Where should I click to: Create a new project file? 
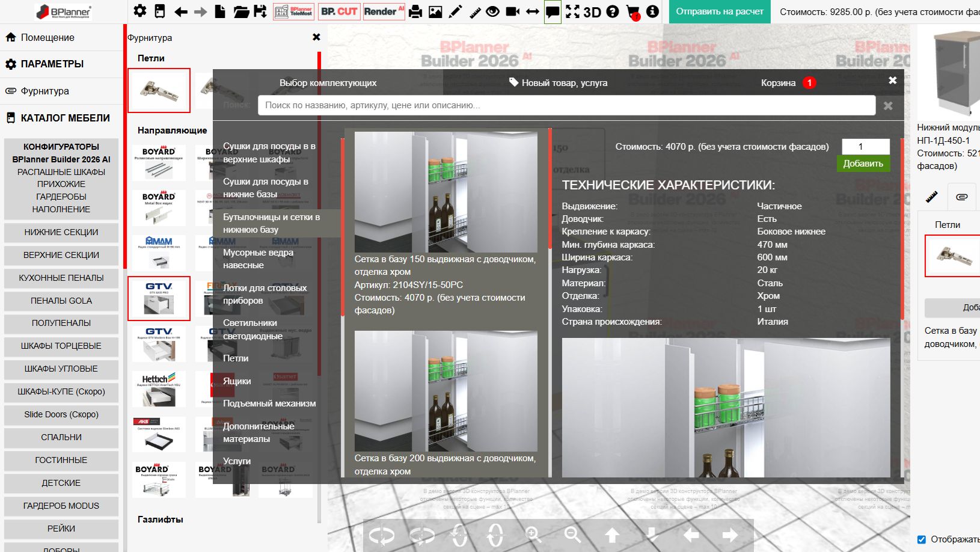220,11
